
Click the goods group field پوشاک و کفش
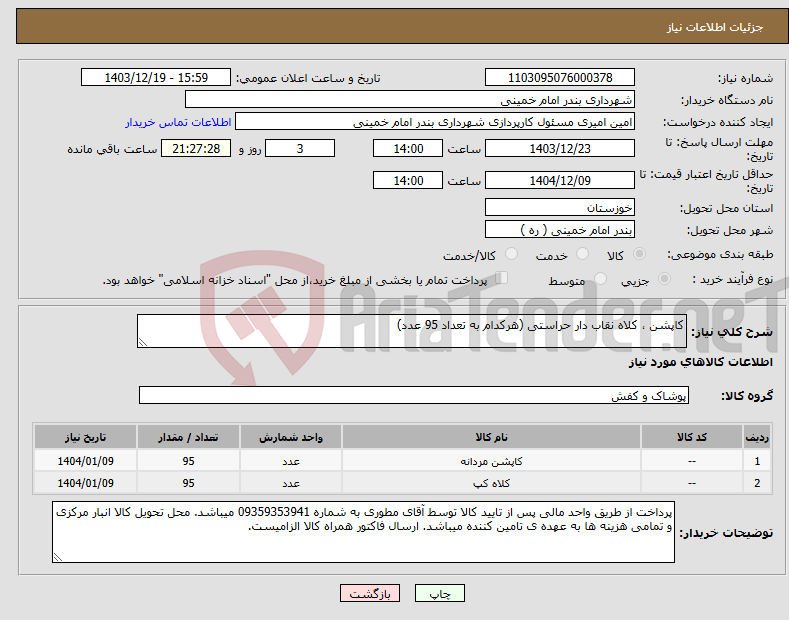414,396
